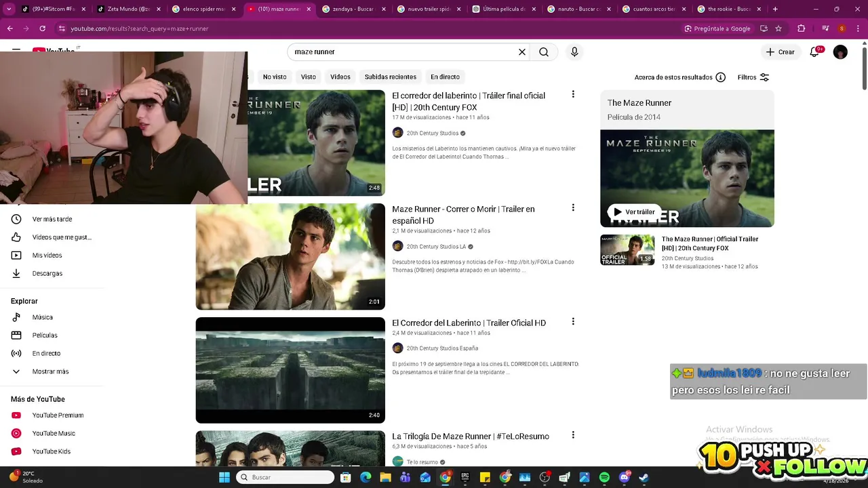Click the Crear button

point(780,52)
